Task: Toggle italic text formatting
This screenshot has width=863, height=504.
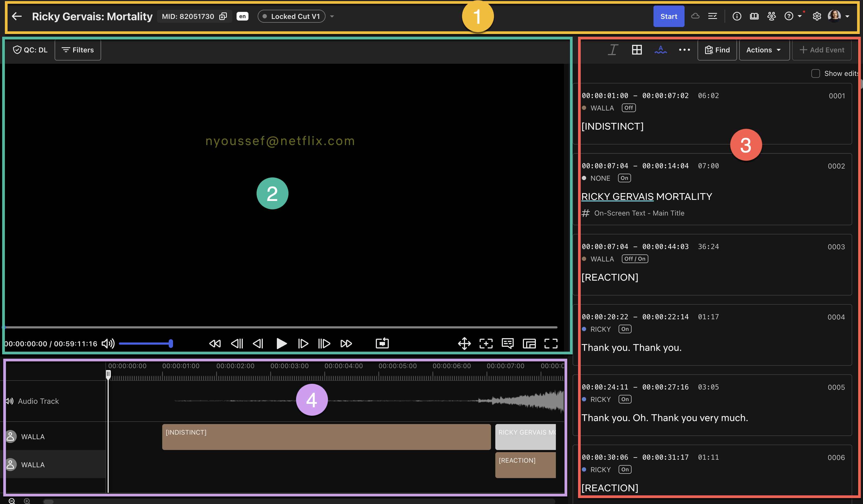Action: (613, 50)
